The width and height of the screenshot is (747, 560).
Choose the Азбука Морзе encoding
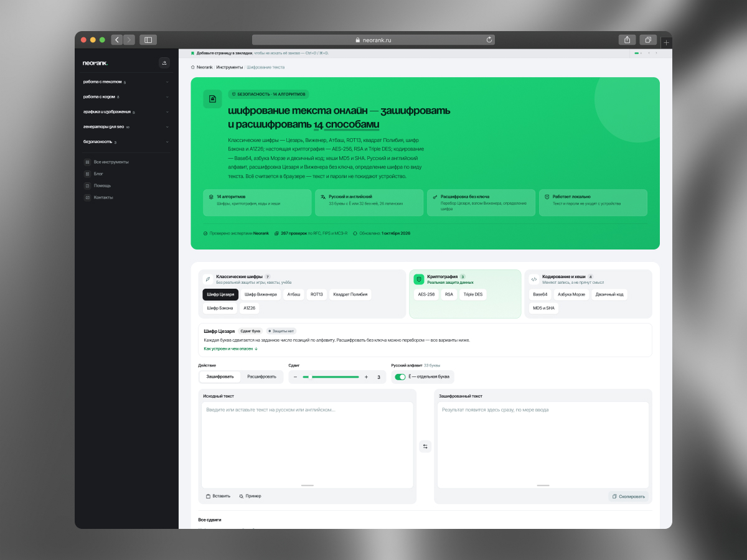pyautogui.click(x=571, y=294)
